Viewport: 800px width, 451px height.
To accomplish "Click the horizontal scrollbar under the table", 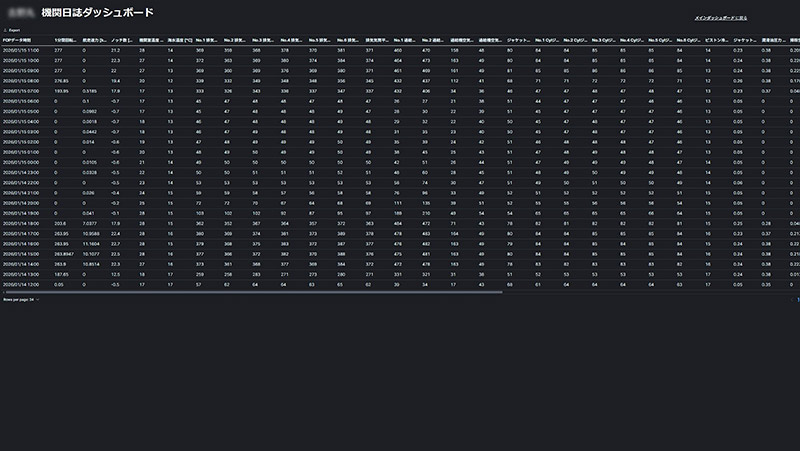I will 250,292.
